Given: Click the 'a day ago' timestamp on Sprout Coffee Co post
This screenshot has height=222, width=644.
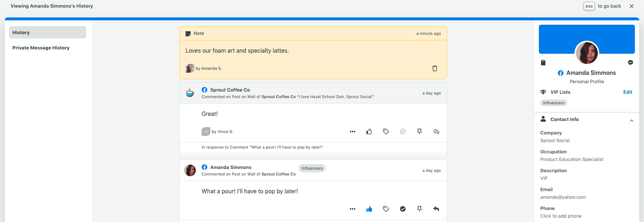Looking at the screenshot, I should point(432,93).
